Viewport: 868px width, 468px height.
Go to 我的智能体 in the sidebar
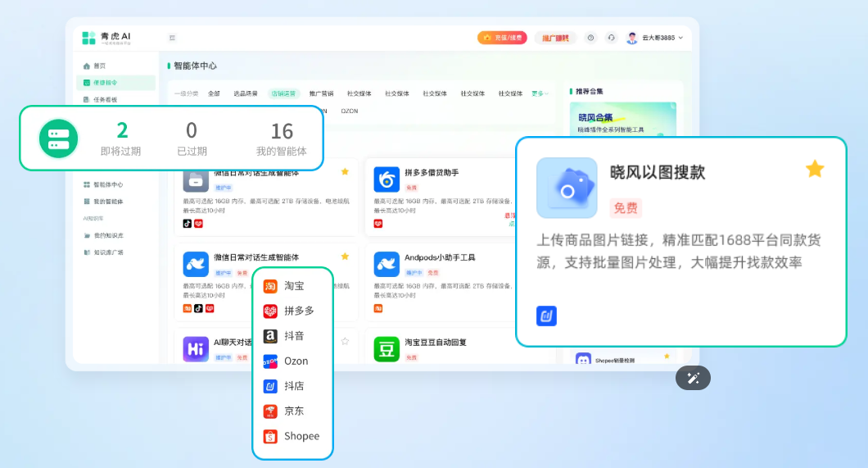coord(107,202)
